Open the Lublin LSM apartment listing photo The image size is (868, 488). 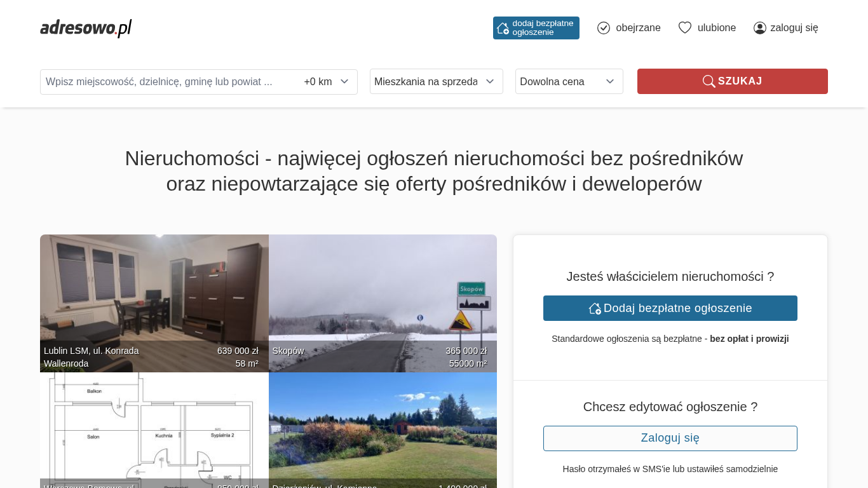point(154,292)
